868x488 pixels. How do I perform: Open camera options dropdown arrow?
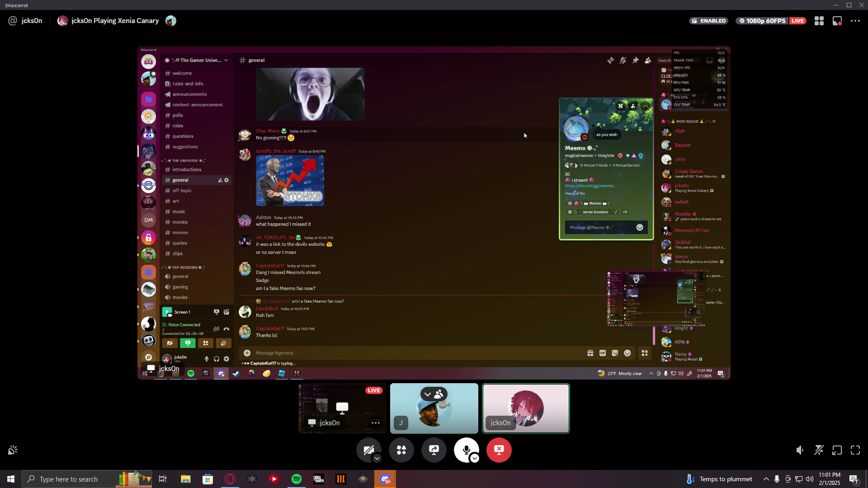pyautogui.click(x=377, y=459)
